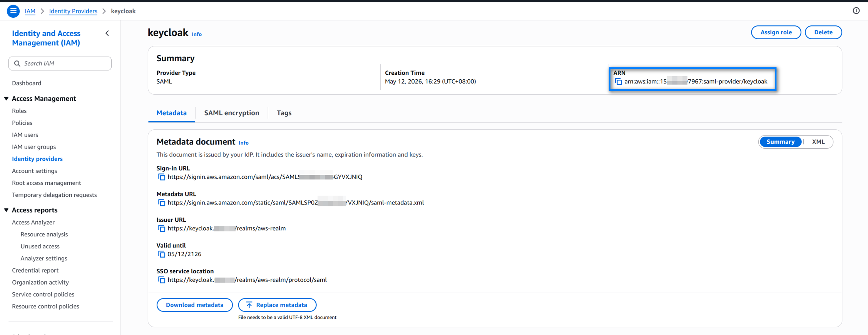This screenshot has width=868, height=335.
Task: Open Resource control policies
Action: [45, 307]
